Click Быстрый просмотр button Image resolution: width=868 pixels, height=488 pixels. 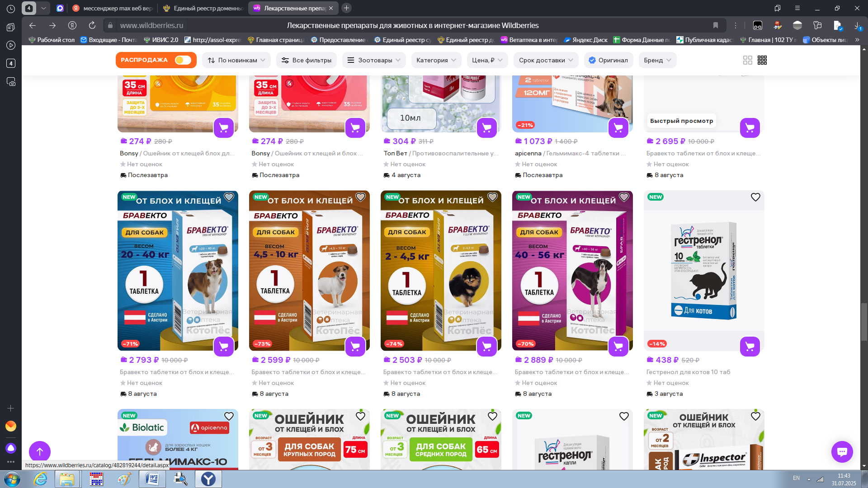[x=681, y=121]
